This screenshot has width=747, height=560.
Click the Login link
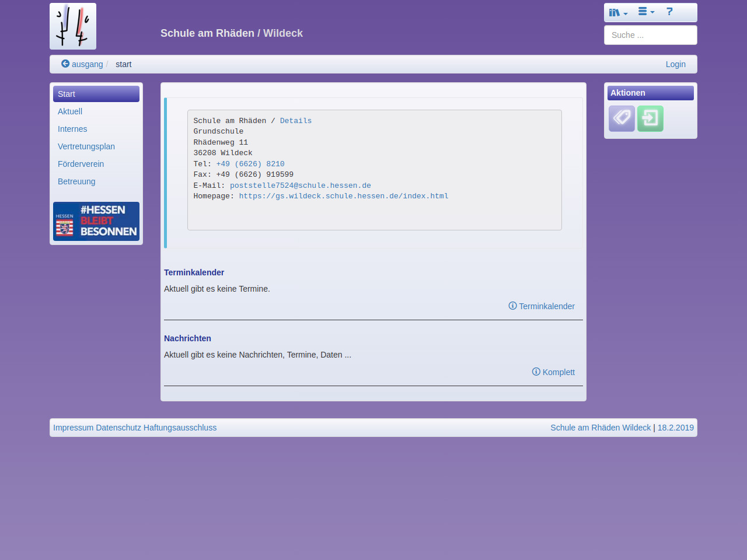(675, 64)
